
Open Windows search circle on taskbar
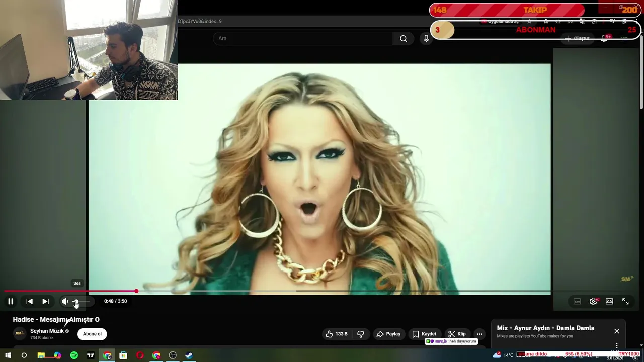coord(24,355)
